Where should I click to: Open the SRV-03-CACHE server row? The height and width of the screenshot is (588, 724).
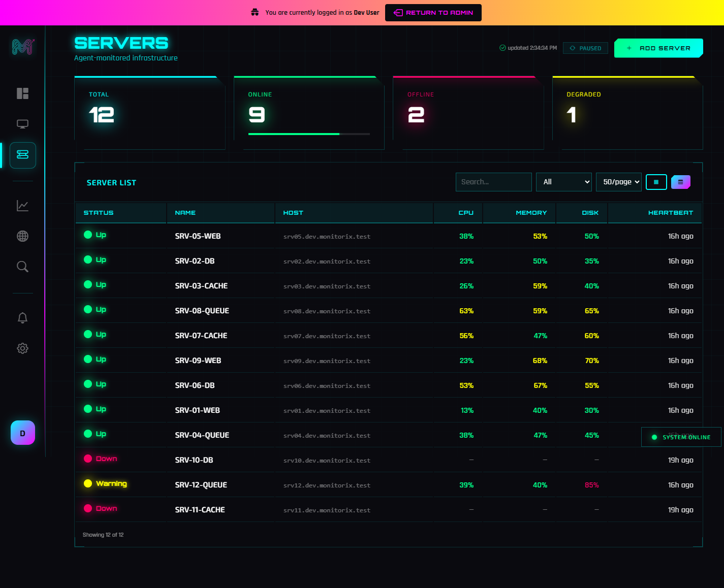click(389, 286)
